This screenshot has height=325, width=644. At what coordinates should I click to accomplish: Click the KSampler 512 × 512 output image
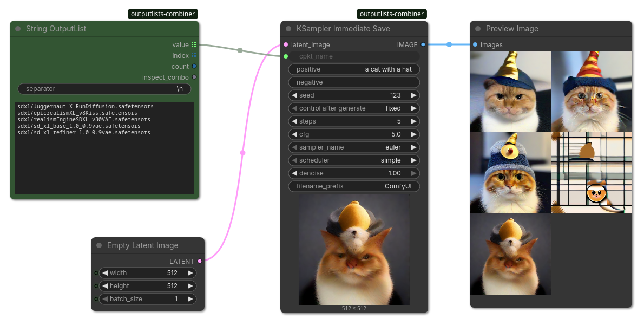(354, 249)
